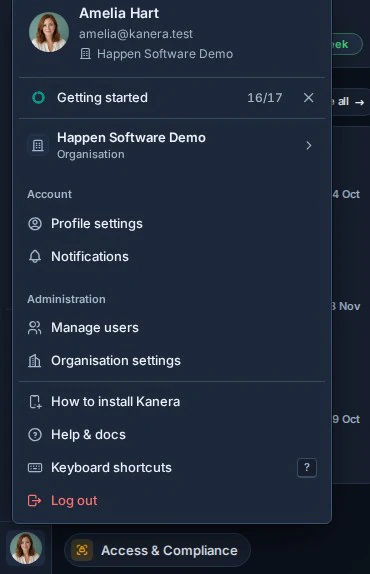
Task: Click the Organisation settings building icon
Action: (35, 361)
